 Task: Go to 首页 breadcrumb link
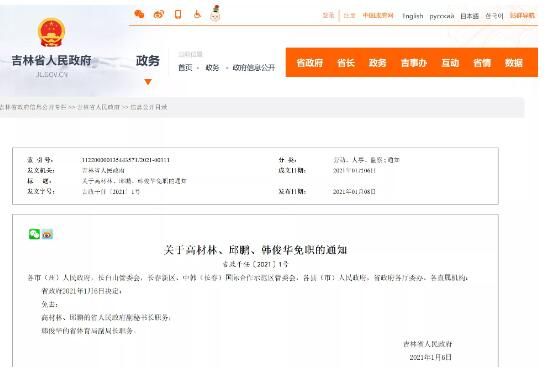pos(185,68)
